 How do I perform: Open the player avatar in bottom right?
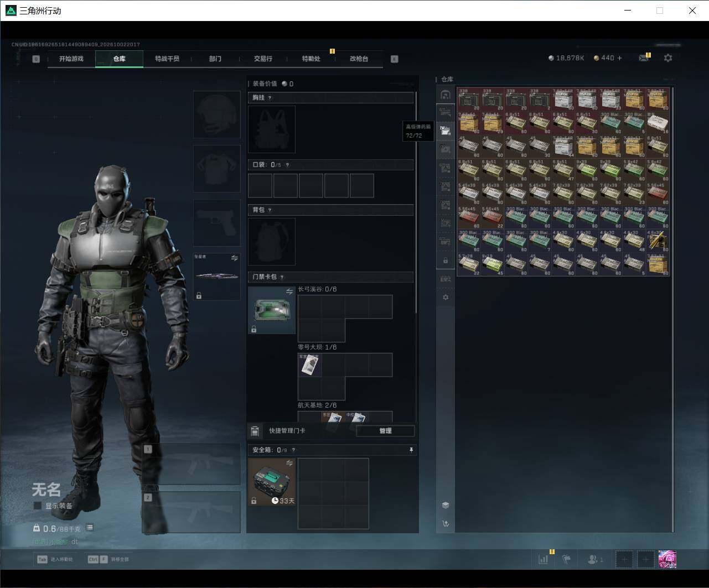pyautogui.click(x=667, y=559)
